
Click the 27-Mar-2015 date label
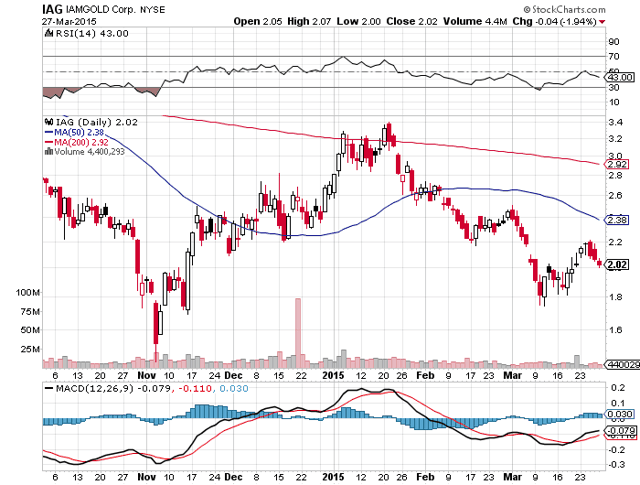click(69, 21)
